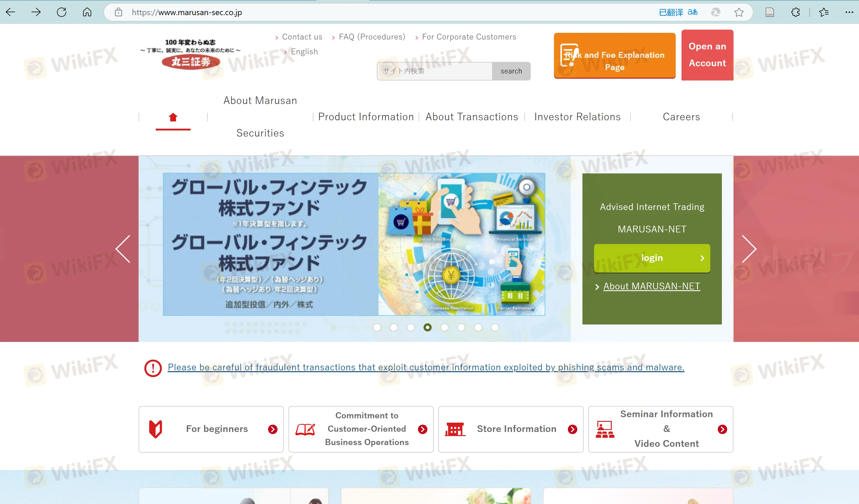Select the last carousel slide dot
The height and width of the screenshot is (504, 859).
click(495, 327)
